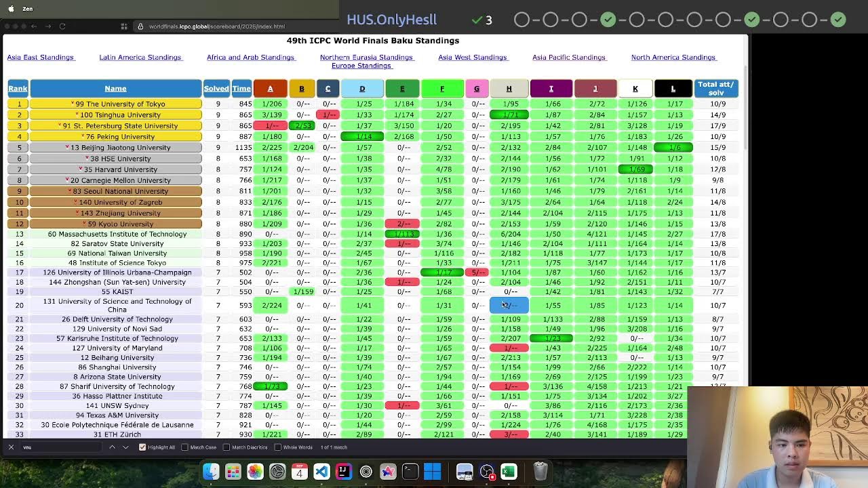Click the lock icon in the address bar

(x=140, y=26)
